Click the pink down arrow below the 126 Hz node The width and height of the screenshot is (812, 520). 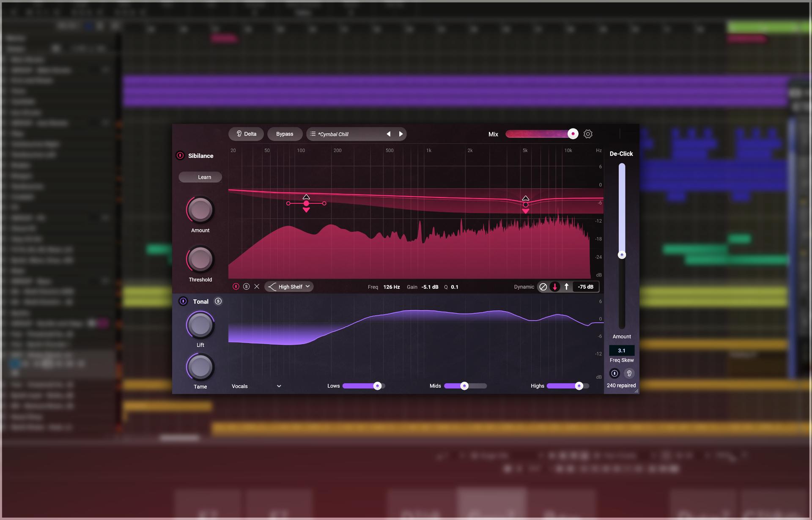pos(306,210)
